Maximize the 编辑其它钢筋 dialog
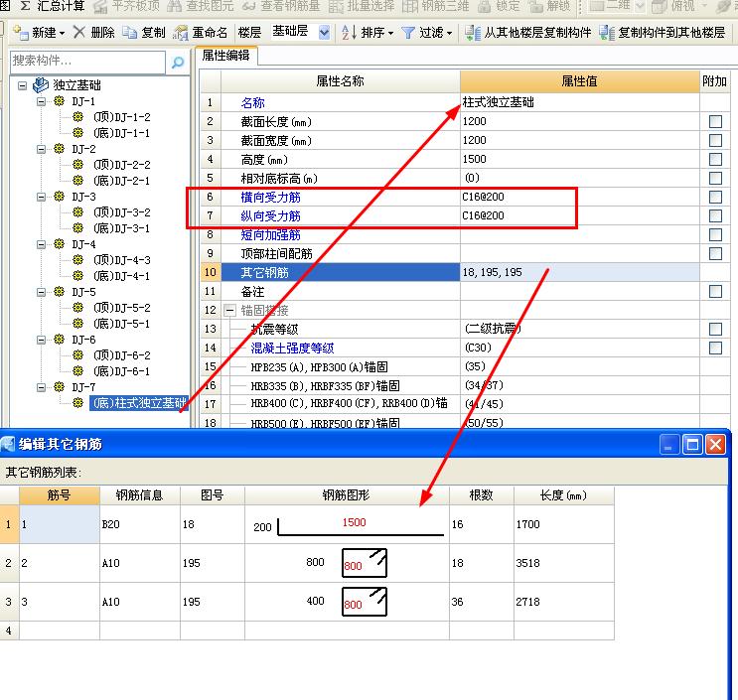The image size is (738, 700). (x=692, y=444)
